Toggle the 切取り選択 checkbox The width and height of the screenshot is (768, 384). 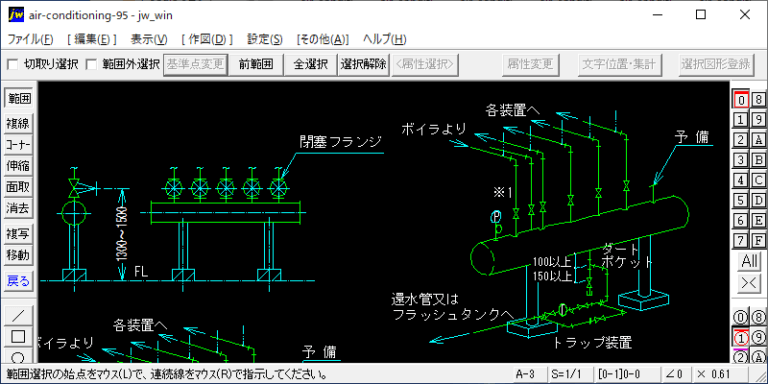[13, 64]
